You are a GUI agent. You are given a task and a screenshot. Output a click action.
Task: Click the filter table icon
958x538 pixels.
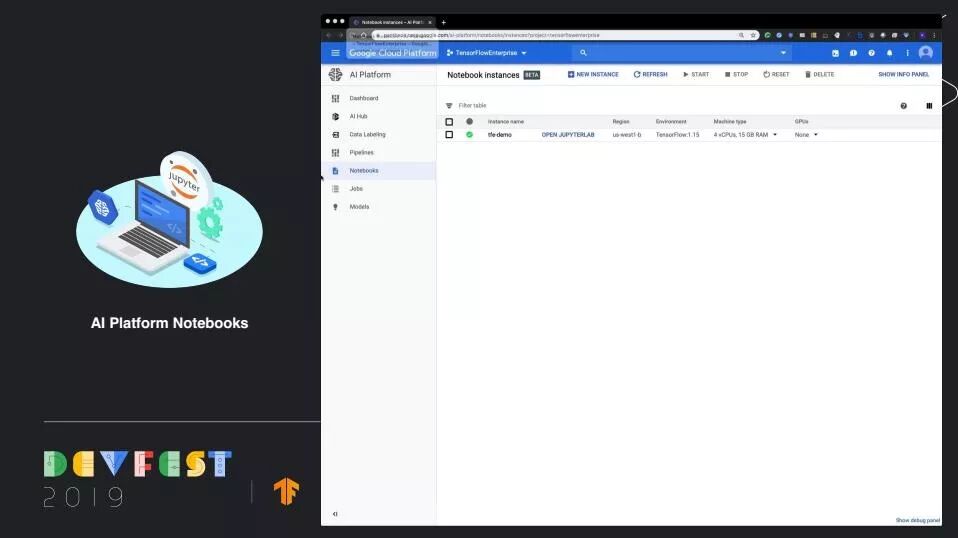(449, 106)
